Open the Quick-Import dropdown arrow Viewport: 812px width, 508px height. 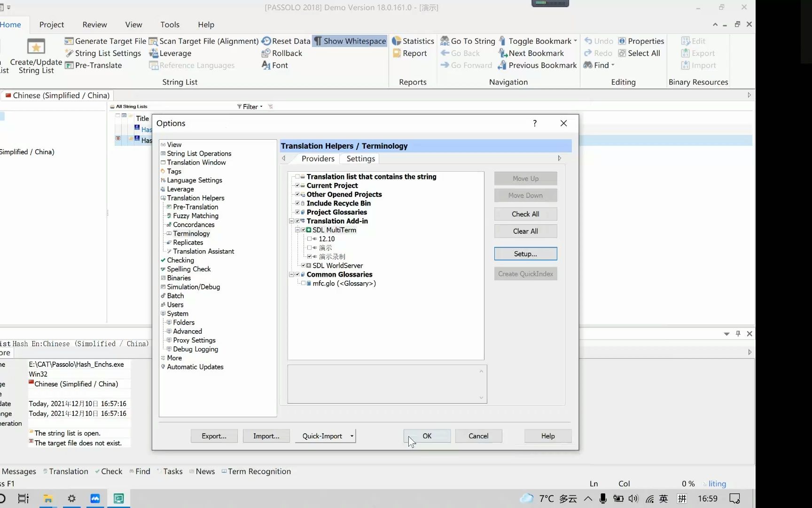coord(351,436)
